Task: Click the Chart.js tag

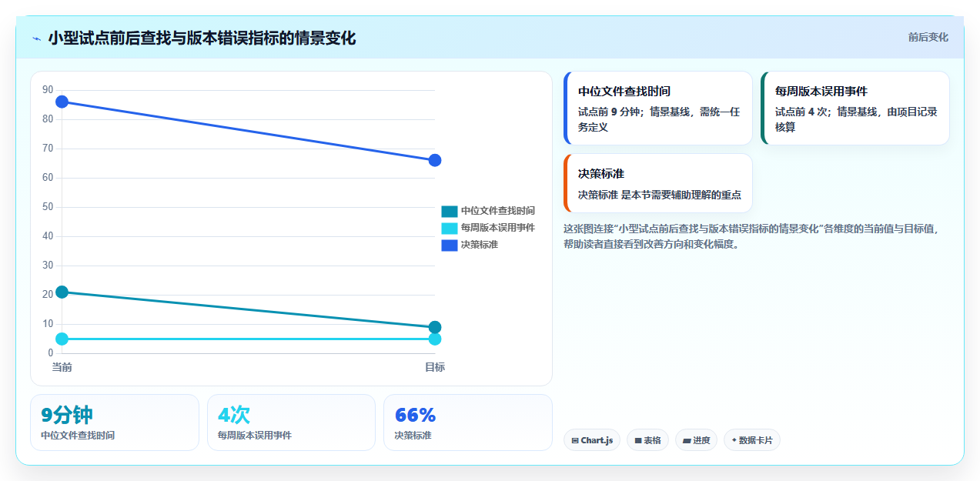Action: click(592, 440)
